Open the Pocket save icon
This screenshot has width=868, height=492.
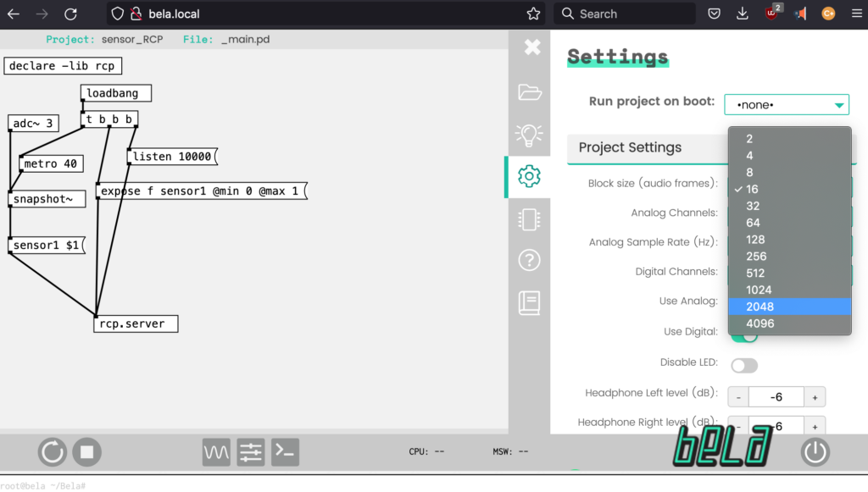[x=714, y=14]
